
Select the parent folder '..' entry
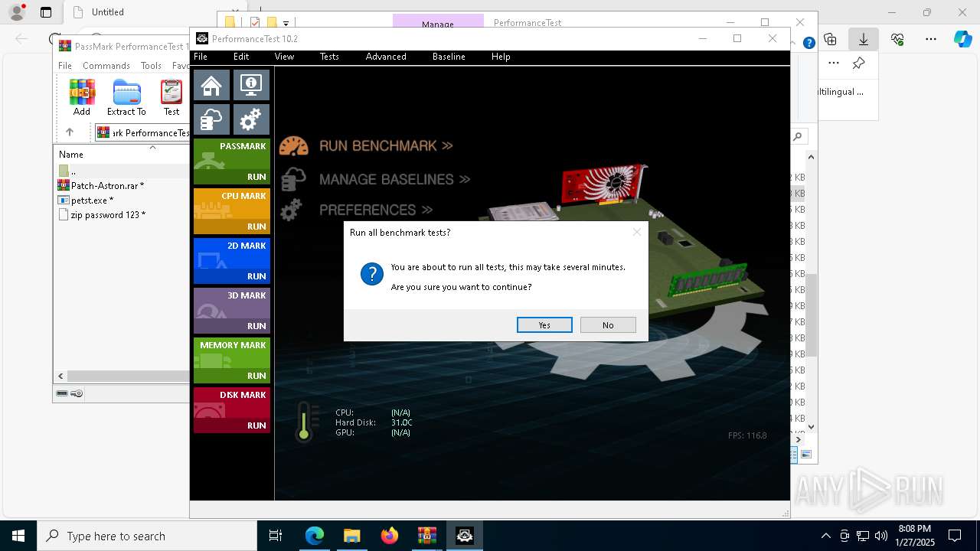(67, 171)
